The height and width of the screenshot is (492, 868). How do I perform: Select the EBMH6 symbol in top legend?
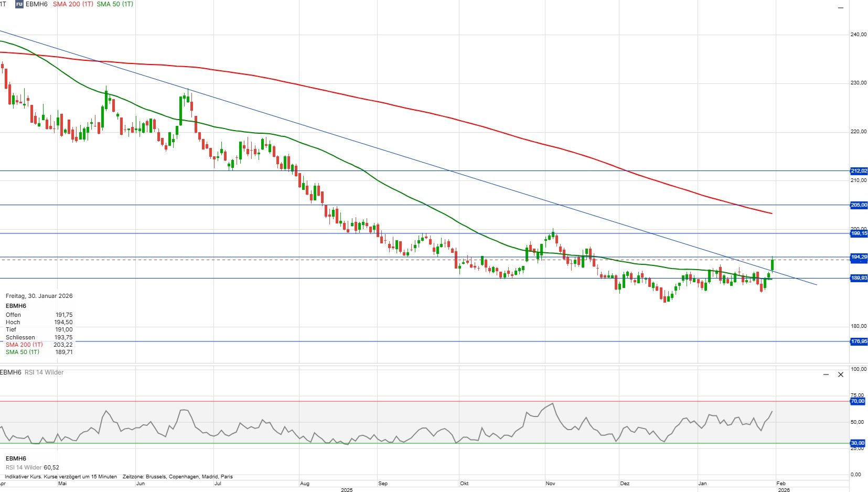tap(37, 4)
